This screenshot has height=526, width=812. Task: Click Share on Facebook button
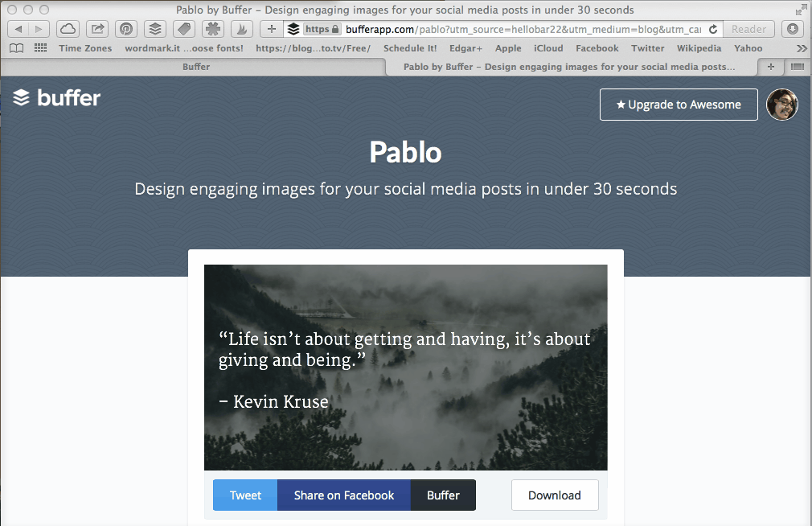pyautogui.click(x=344, y=495)
